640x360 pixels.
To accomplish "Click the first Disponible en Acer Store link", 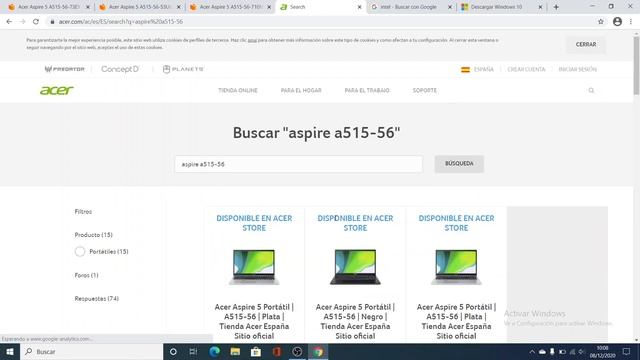I will pos(254,223).
